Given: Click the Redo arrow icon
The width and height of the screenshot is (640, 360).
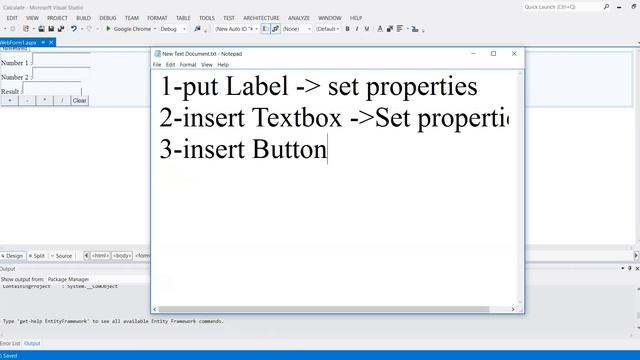Looking at the screenshot, I should point(89,29).
